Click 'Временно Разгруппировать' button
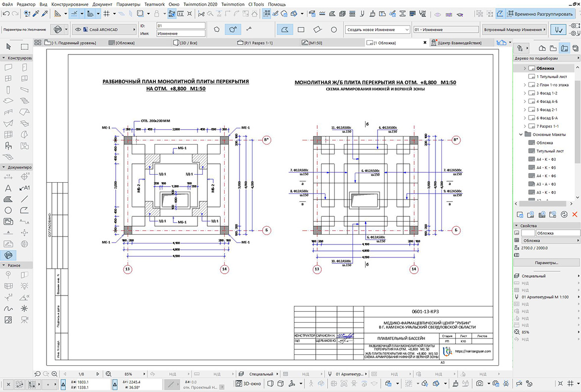This screenshot has height=392, width=581. tap(540, 14)
